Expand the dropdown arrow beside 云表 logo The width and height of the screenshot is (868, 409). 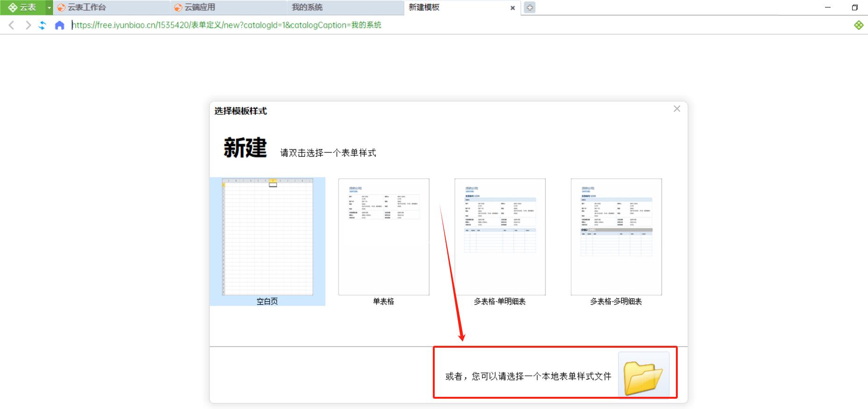click(49, 7)
